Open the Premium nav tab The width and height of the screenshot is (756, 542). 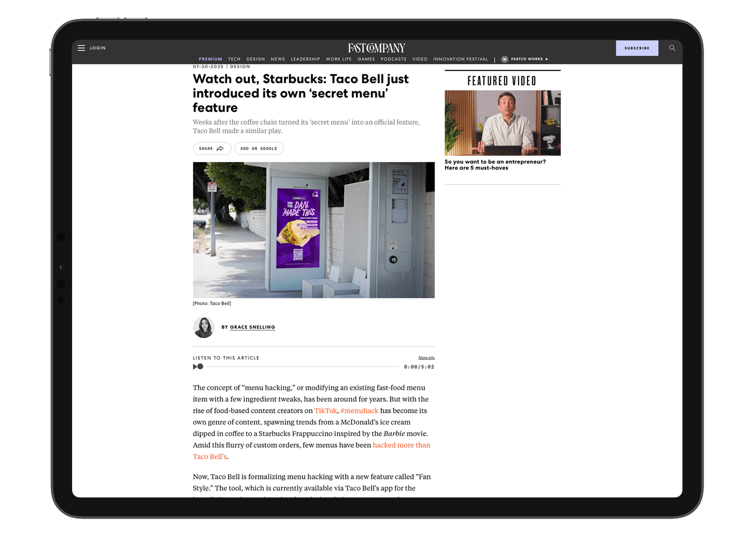(210, 59)
